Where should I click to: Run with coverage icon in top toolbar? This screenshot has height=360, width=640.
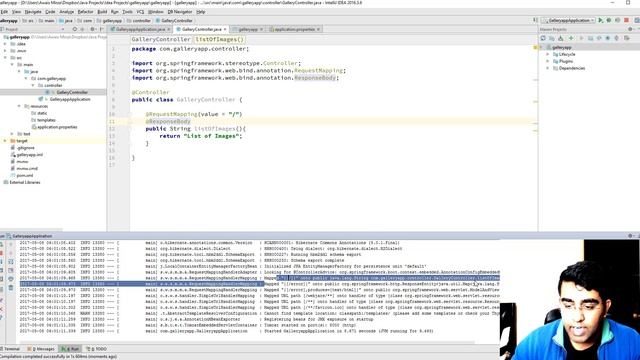coord(618,20)
